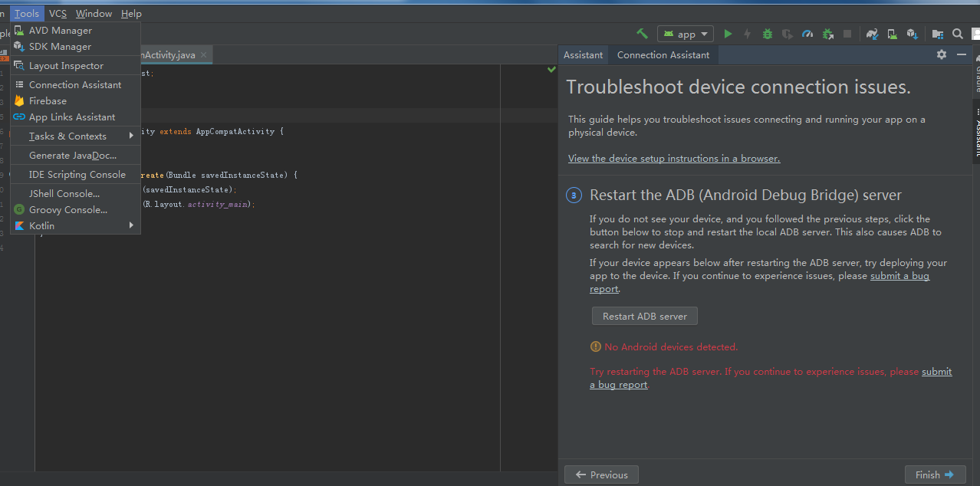Image resolution: width=980 pixels, height=486 pixels.
Task: Choose Layout Inspector from the menu
Action: (x=75, y=66)
